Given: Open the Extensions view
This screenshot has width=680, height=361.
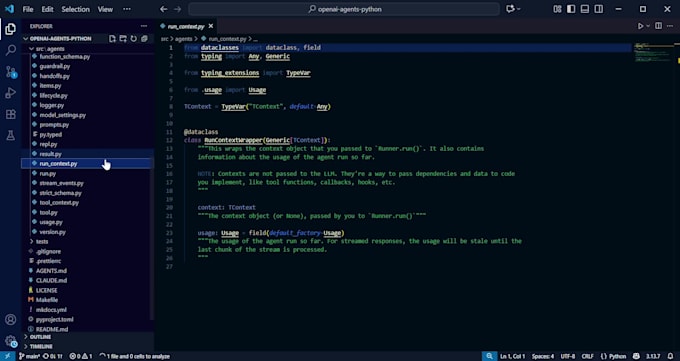Looking at the screenshot, I should 10,114.
